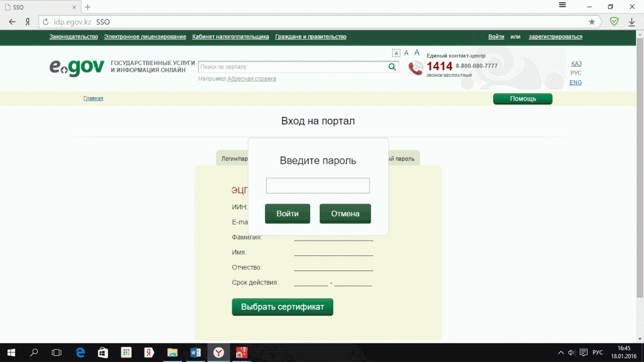
Task: Click the Выбрать сертификат button
Action: pyautogui.click(x=282, y=307)
